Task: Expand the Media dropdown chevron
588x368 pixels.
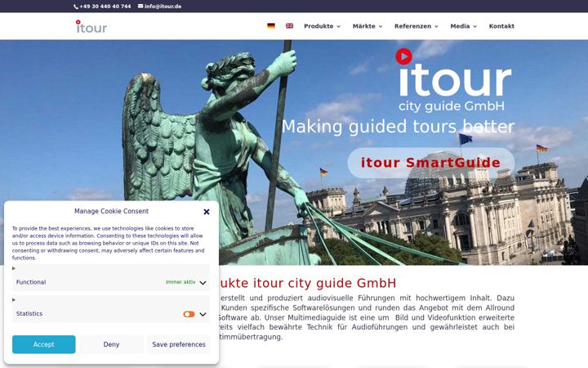Action: click(475, 26)
